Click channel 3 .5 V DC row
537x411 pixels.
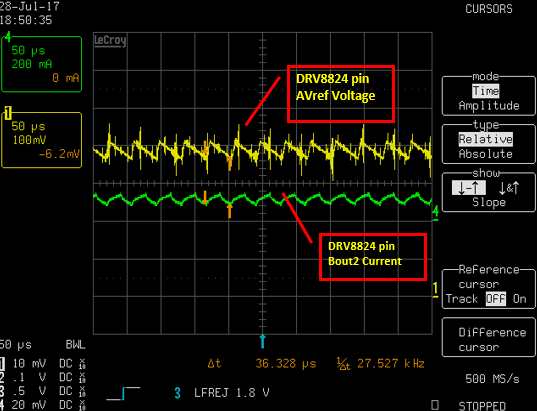[x=43, y=391]
